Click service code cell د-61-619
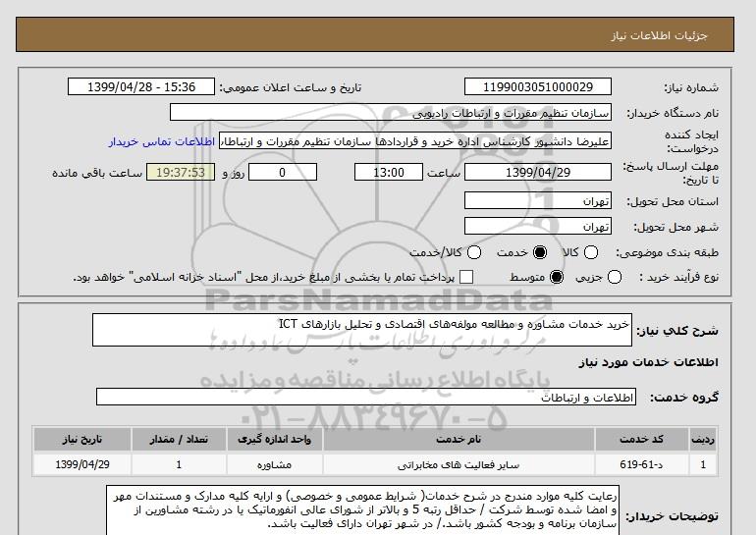 (642, 464)
